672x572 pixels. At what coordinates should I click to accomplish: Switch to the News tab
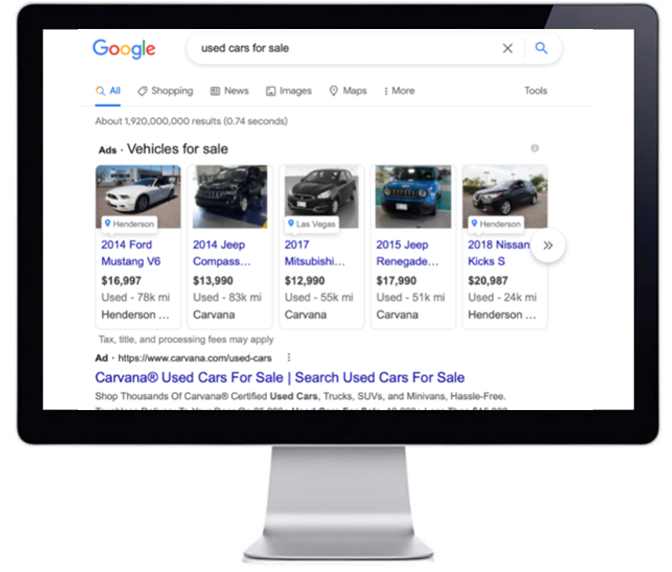click(229, 91)
